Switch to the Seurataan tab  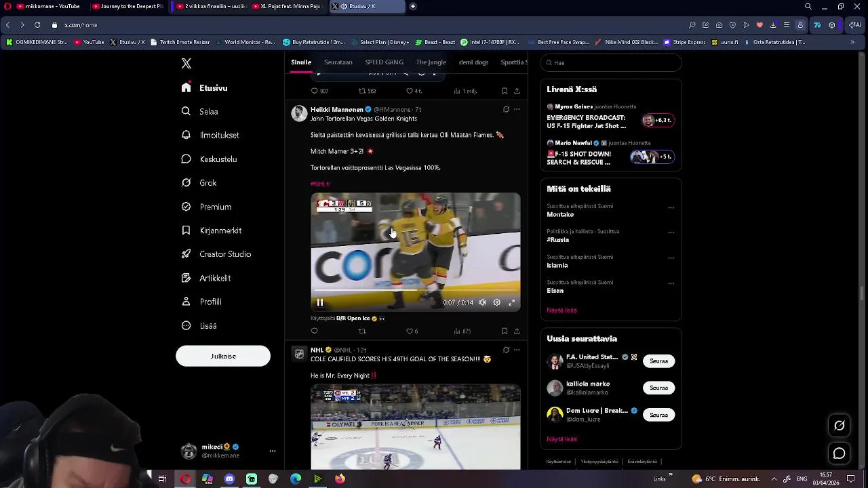coord(338,62)
